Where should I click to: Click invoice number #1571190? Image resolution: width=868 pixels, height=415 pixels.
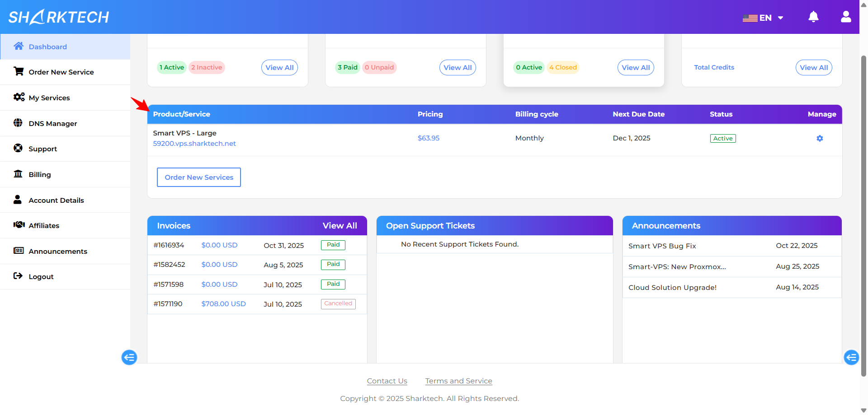pyautogui.click(x=168, y=304)
